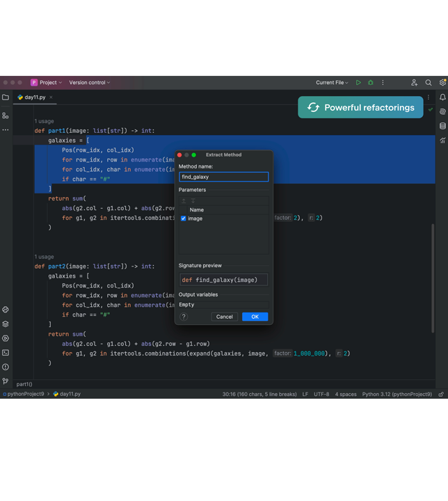The image size is (448, 501).
Task: Click the Python 3.12 interpreter in status bar
Action: (x=397, y=394)
